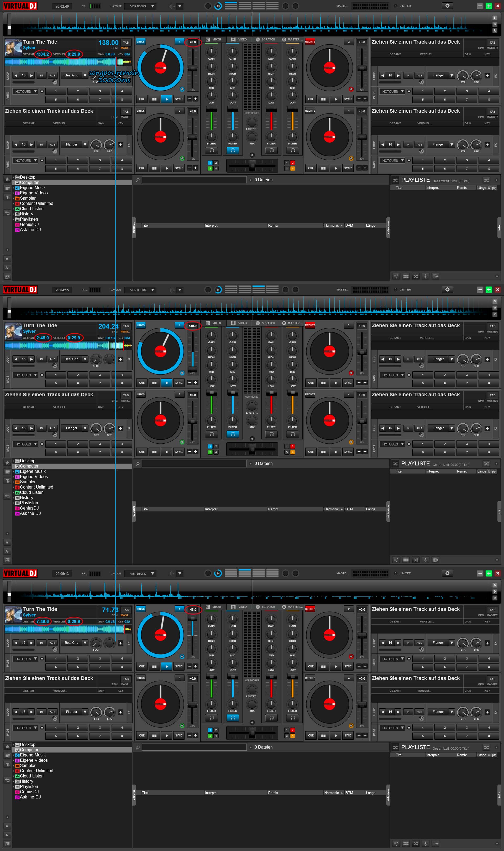Click filter funnel icon in 20:04:15 browser sidebar
This screenshot has height=851, width=504.
(7, 481)
